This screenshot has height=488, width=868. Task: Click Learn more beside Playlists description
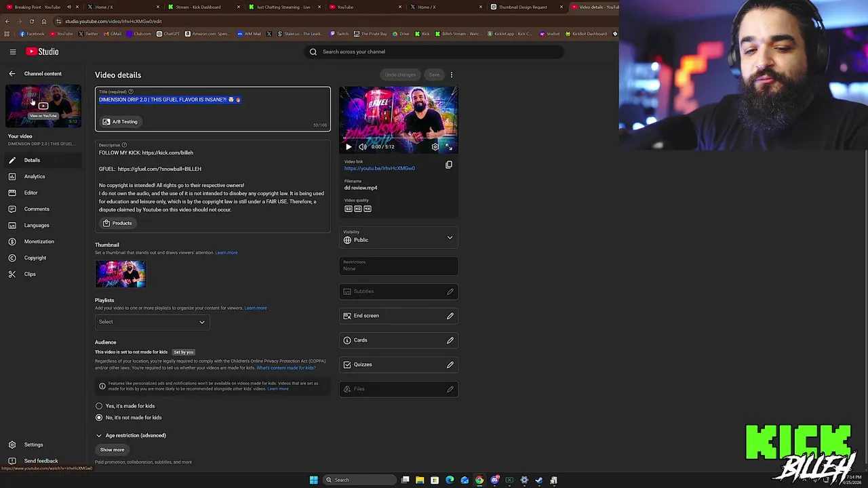[256, 308]
